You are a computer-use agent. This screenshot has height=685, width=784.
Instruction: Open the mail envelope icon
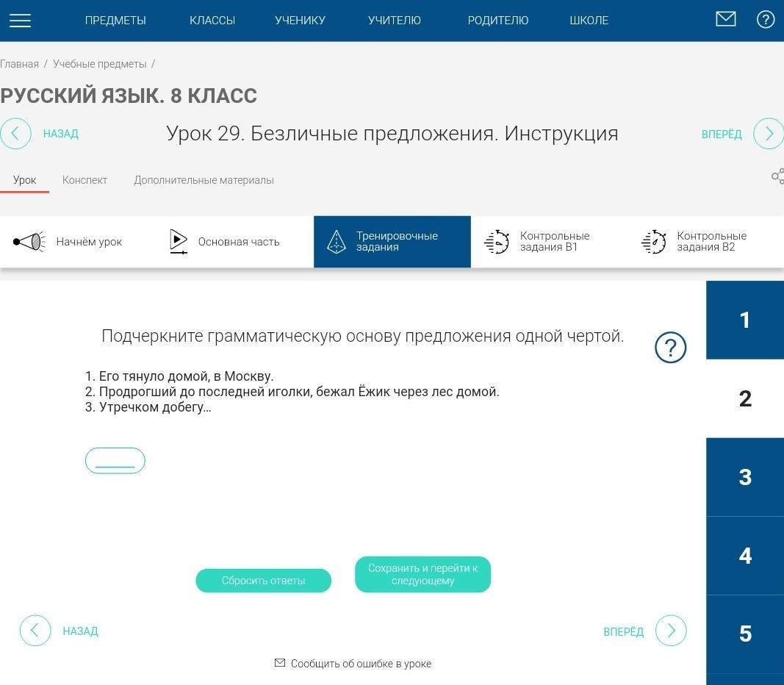pos(725,19)
